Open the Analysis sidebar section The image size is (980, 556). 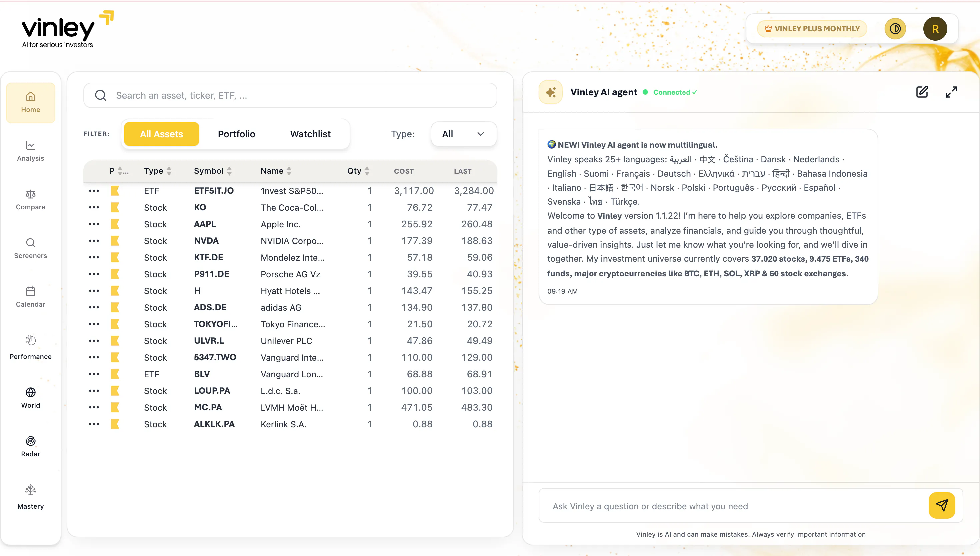tap(31, 151)
